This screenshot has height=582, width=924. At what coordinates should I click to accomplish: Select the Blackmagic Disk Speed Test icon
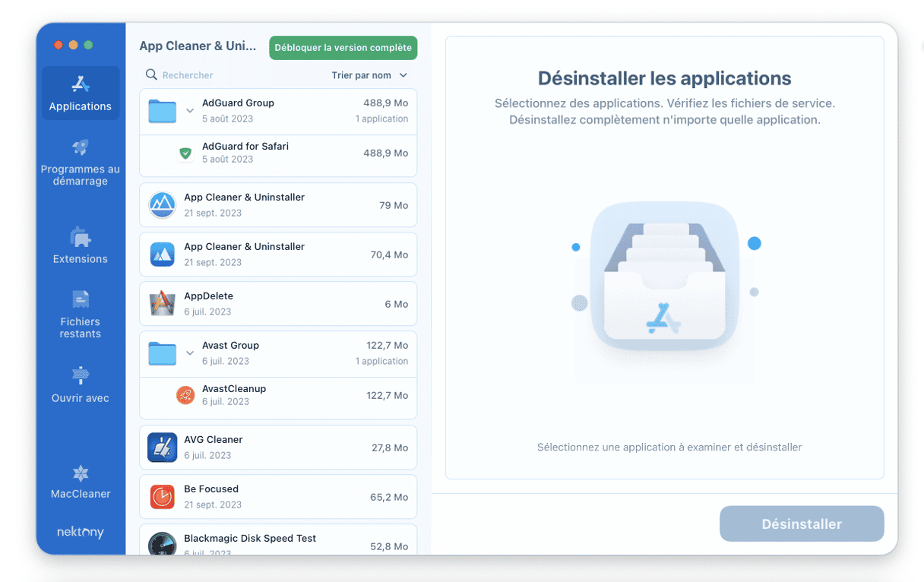163,544
